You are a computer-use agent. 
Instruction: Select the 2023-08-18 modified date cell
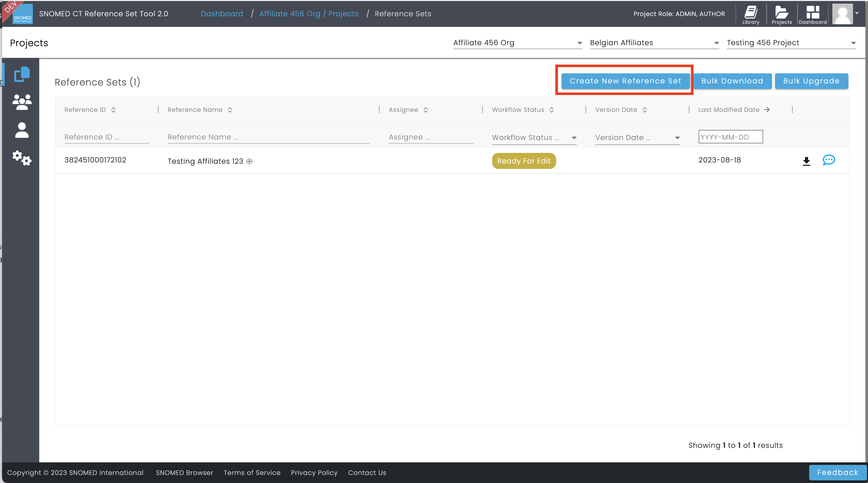[719, 160]
